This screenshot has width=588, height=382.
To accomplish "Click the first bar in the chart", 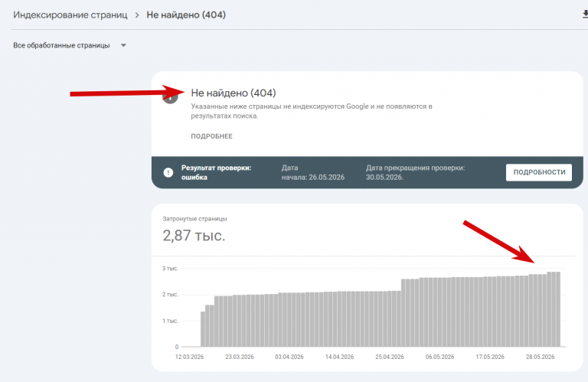I will pyautogui.click(x=203, y=329).
